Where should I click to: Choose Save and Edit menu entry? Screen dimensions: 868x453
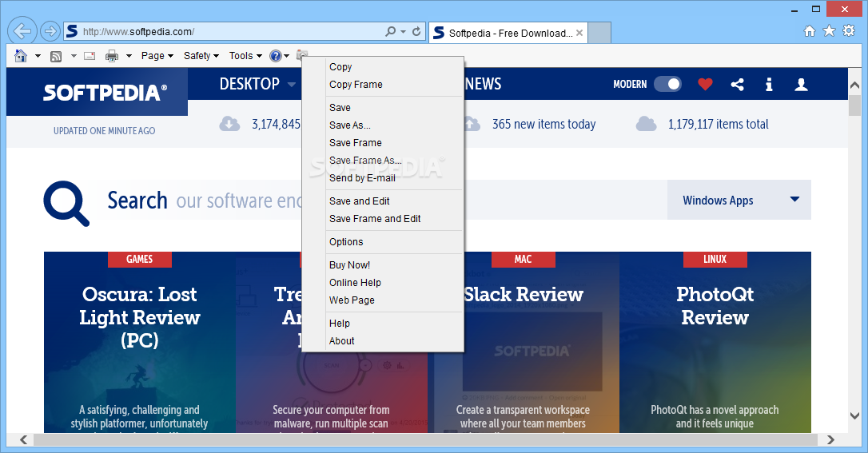click(359, 201)
